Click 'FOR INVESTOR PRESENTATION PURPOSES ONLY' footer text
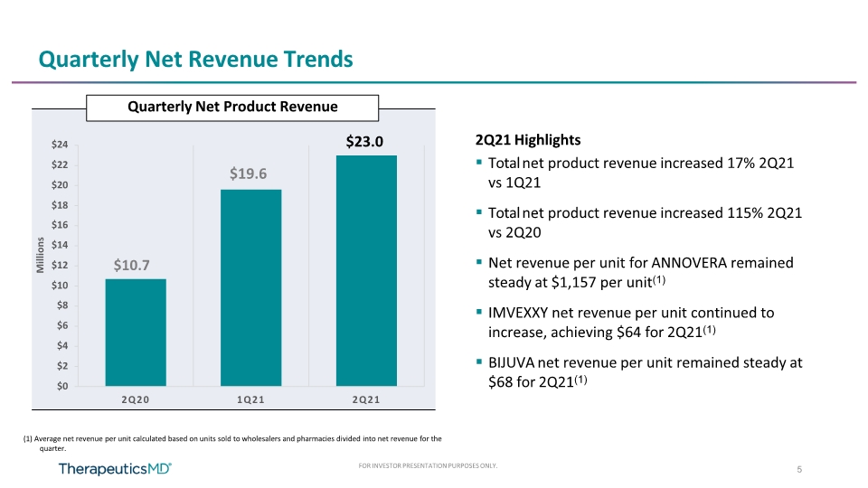Screen dimensions: 868x488 click(428, 466)
